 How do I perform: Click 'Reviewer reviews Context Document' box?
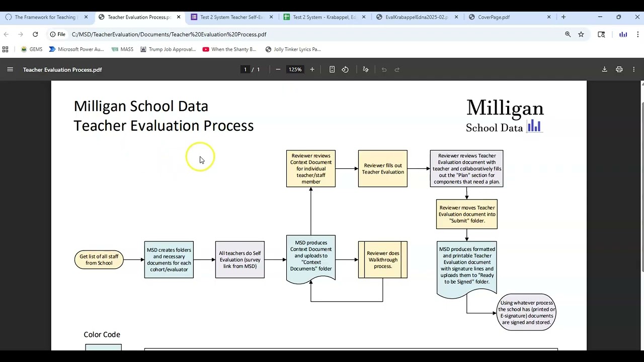[x=311, y=168]
